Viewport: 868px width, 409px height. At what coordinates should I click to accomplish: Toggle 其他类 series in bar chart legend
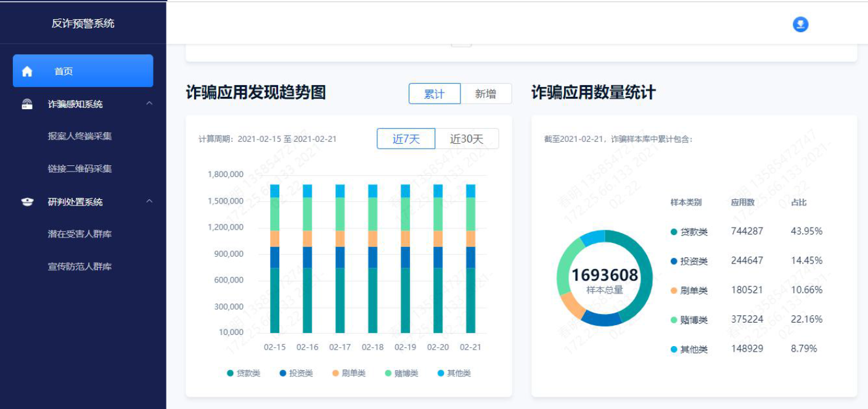coord(454,373)
